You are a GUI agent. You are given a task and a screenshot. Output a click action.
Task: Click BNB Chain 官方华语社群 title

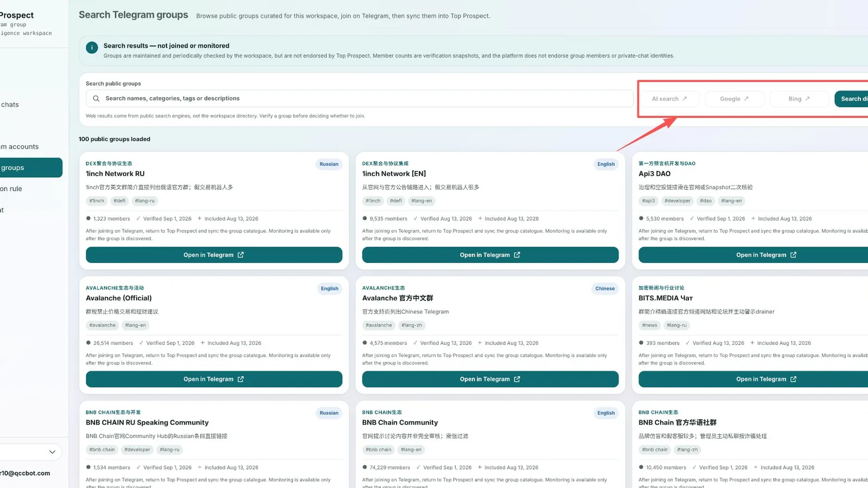678,422
